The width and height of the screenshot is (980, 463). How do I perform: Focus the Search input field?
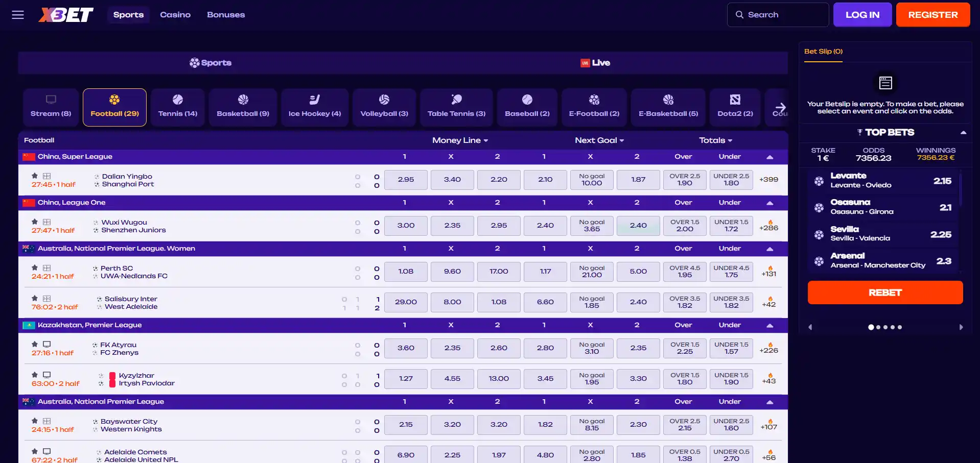778,15
